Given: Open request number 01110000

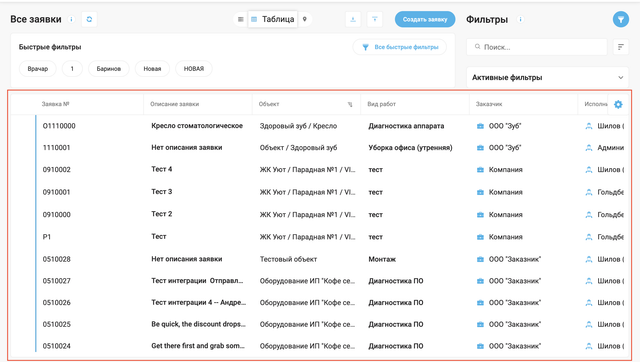Looking at the screenshot, I should tap(59, 126).
